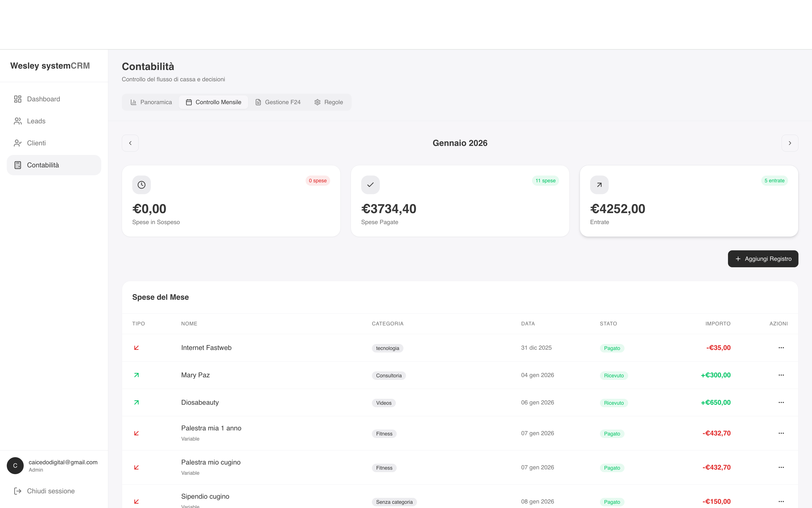Open the Clienti page
812x508 pixels.
54,143
